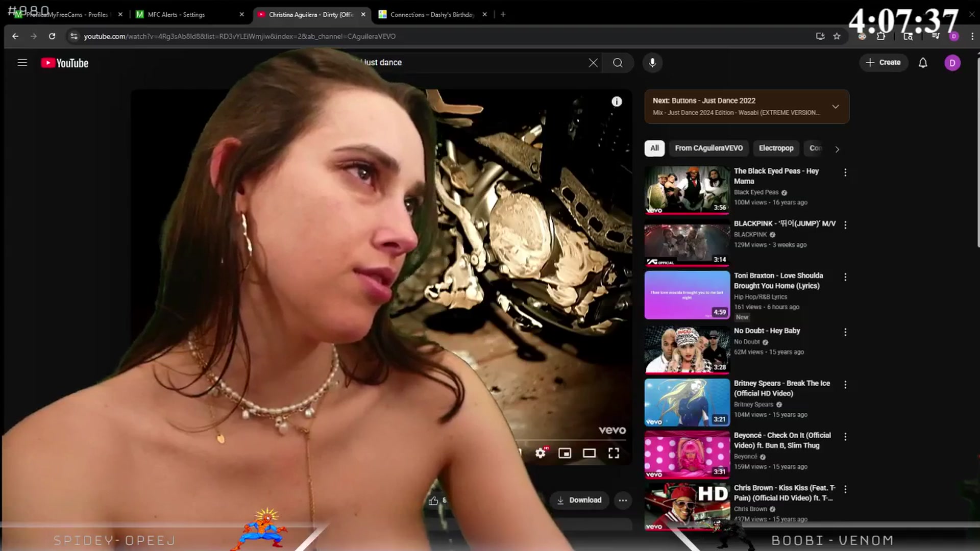
Task: Click the Black Eyed Peas Hey Mama thumbnail
Action: (687, 190)
